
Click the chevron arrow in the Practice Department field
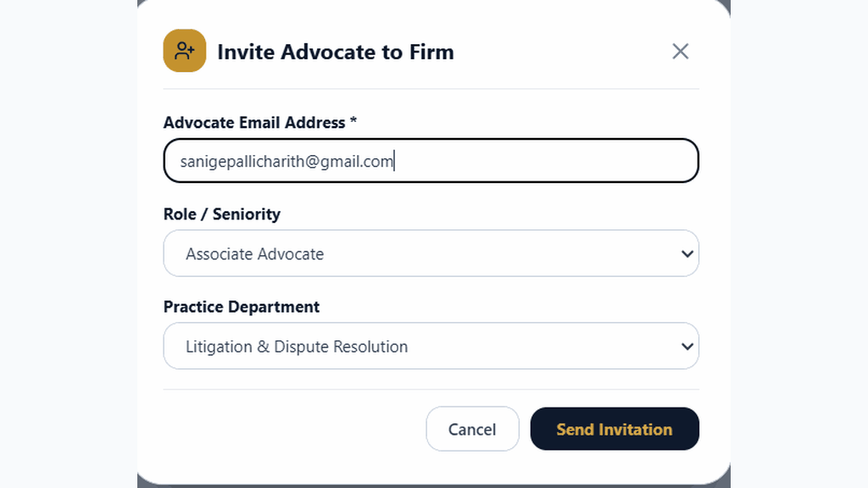[x=687, y=347]
